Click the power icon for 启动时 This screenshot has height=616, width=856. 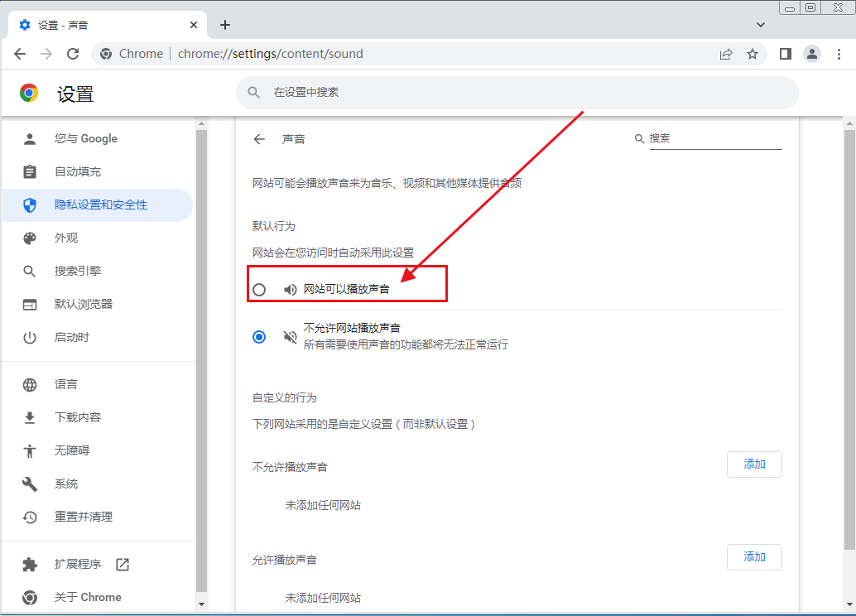pyautogui.click(x=30, y=338)
